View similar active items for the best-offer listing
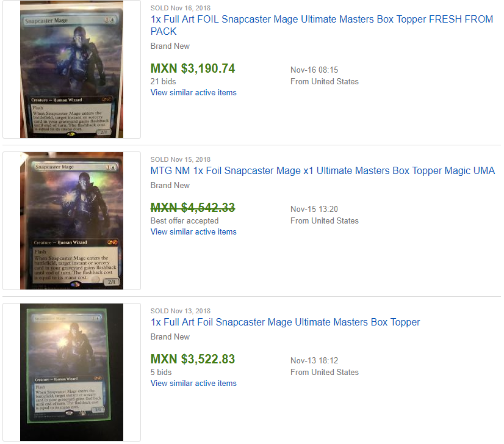504x444 pixels. point(193,232)
